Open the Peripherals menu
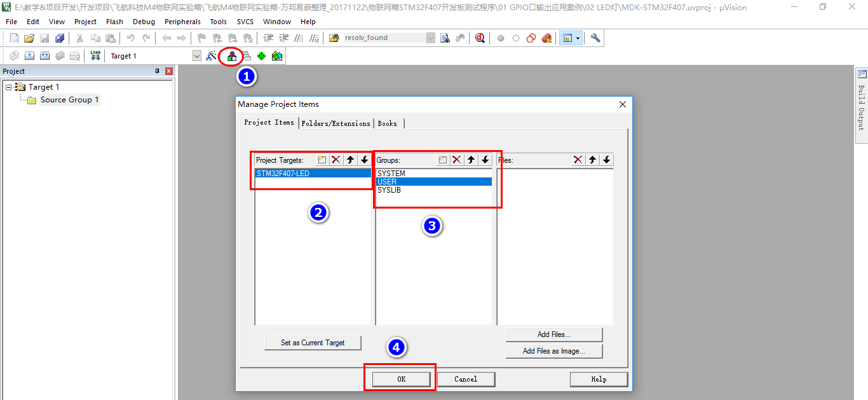This screenshot has height=400, width=868. click(x=182, y=22)
